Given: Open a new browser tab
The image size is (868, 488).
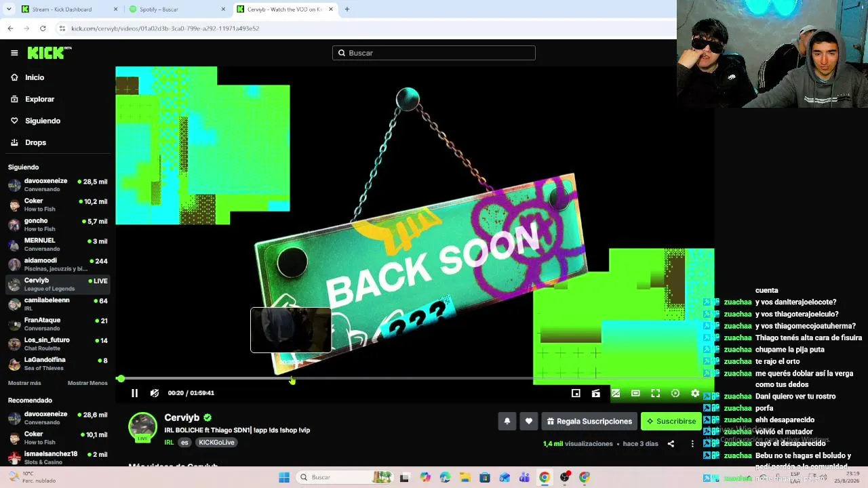Looking at the screenshot, I should (347, 9).
